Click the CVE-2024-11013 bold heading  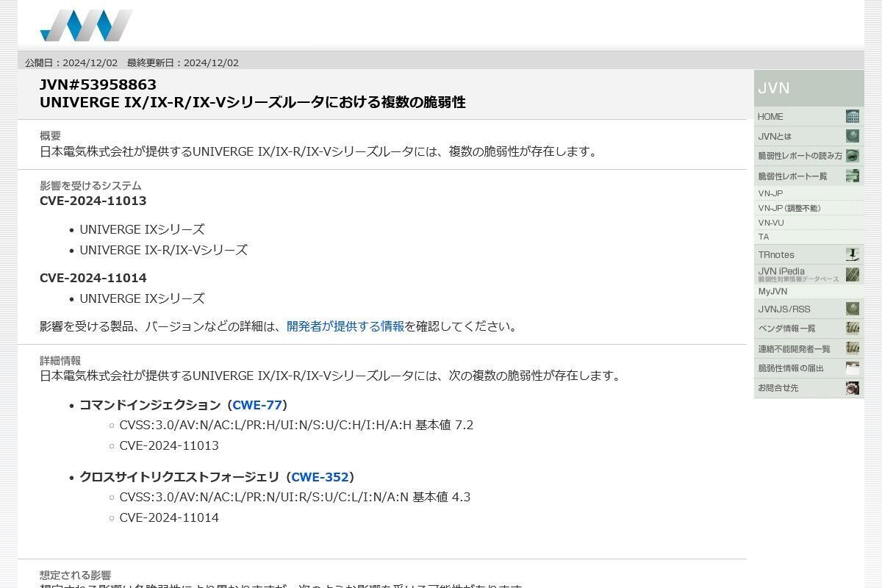(93, 201)
